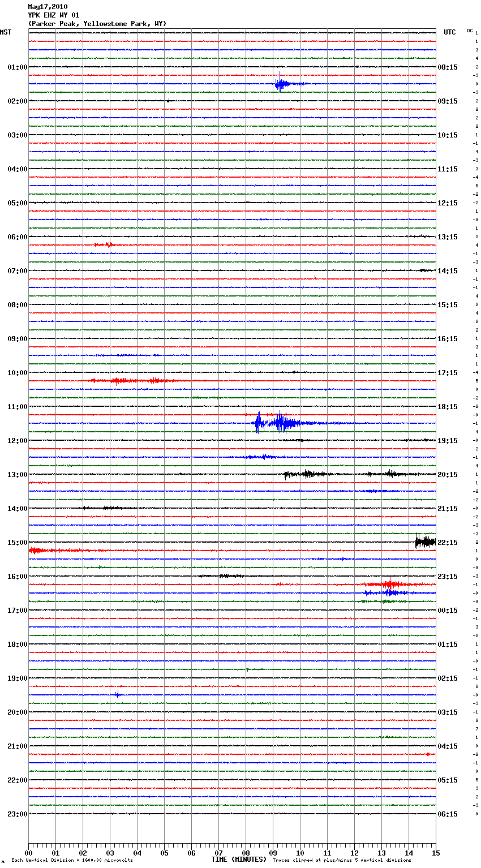Select the 19:00 MST time label
Image resolution: width=481 pixels, height=868 pixels.
[17, 678]
